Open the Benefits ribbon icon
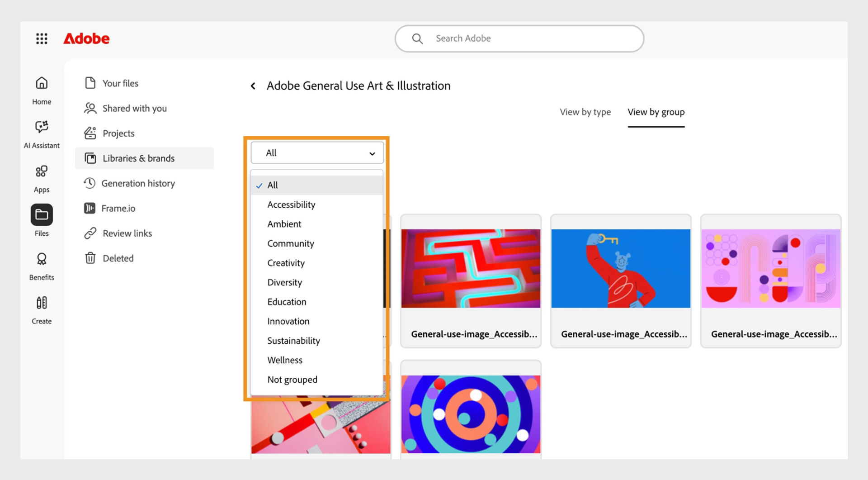 (x=42, y=259)
